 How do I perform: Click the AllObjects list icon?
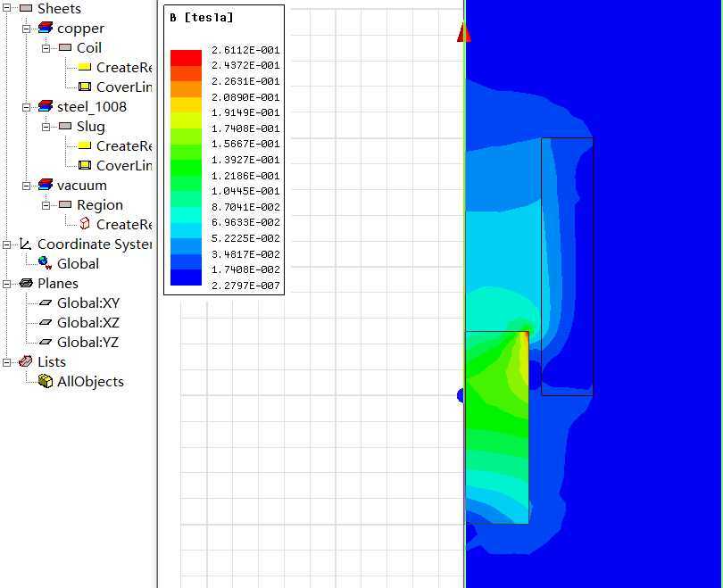46,381
